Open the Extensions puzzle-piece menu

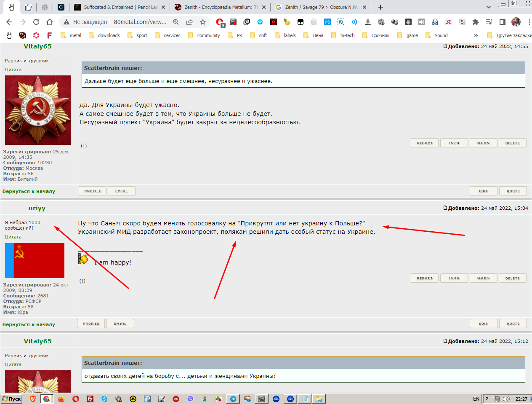(476, 22)
